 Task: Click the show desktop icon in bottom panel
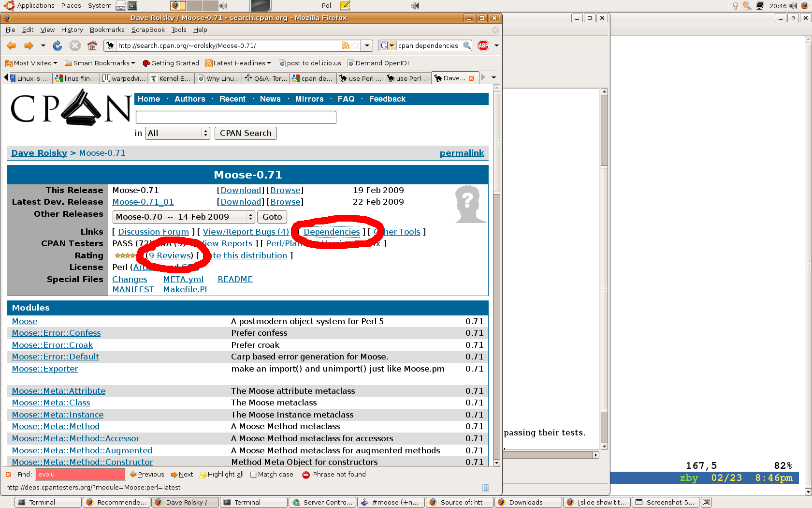706,502
